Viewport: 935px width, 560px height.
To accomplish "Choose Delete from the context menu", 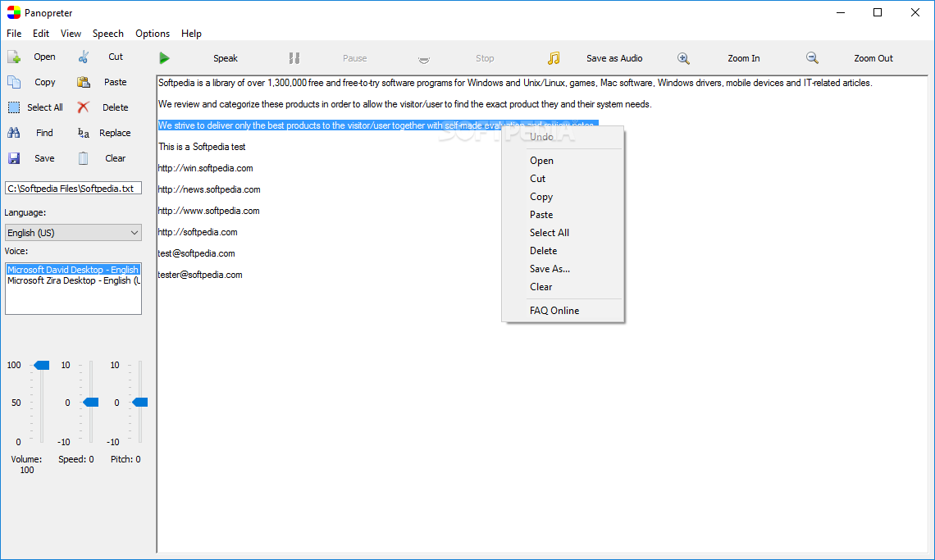I will pos(563,250).
